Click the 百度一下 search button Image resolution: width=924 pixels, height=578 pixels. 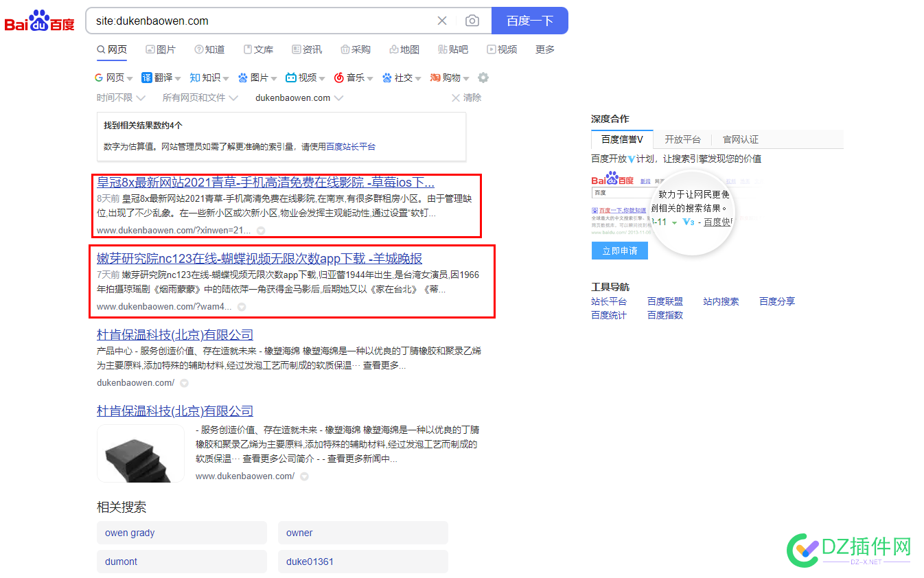pos(530,21)
